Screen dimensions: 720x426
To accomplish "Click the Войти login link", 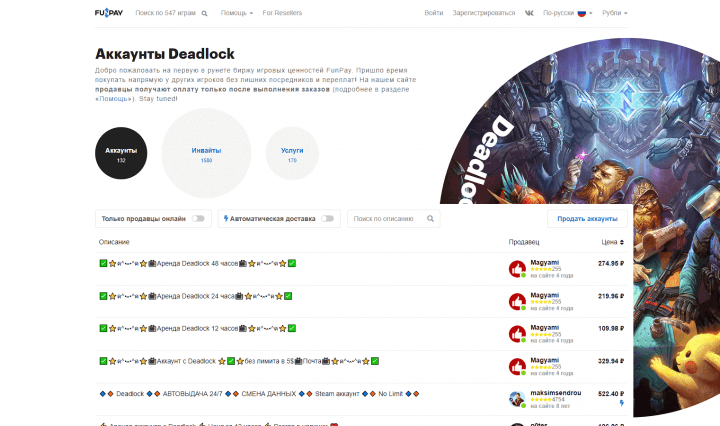I will (433, 13).
